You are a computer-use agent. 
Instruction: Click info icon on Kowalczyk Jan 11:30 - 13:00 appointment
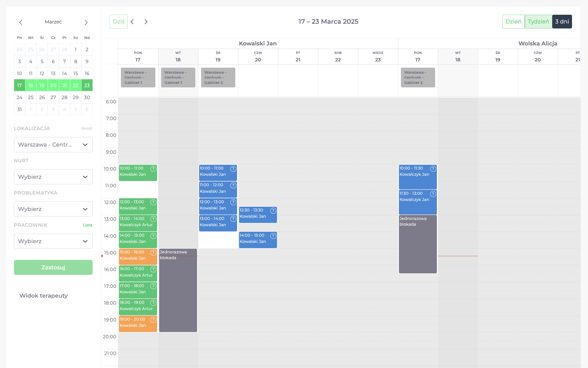[x=433, y=194]
